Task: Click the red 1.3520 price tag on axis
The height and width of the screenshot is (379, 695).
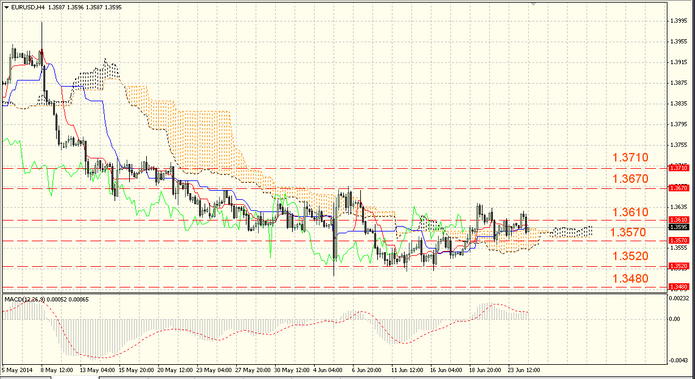Action: (x=679, y=266)
